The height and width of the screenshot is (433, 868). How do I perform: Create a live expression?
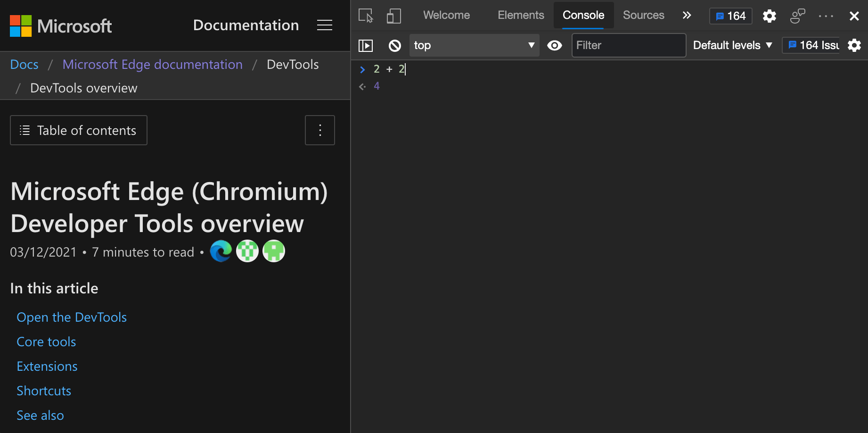(x=555, y=45)
